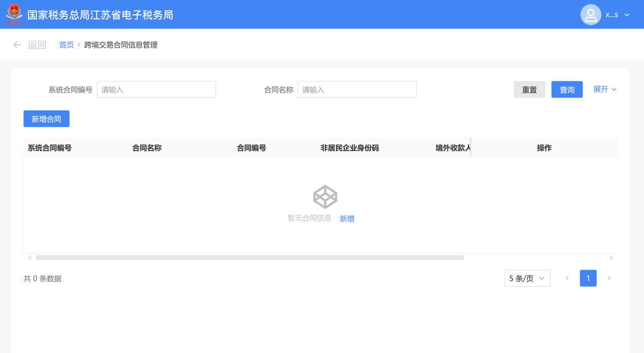This screenshot has width=644, height=353.
Task: Expand more filters via 展开
Action: [604, 89]
